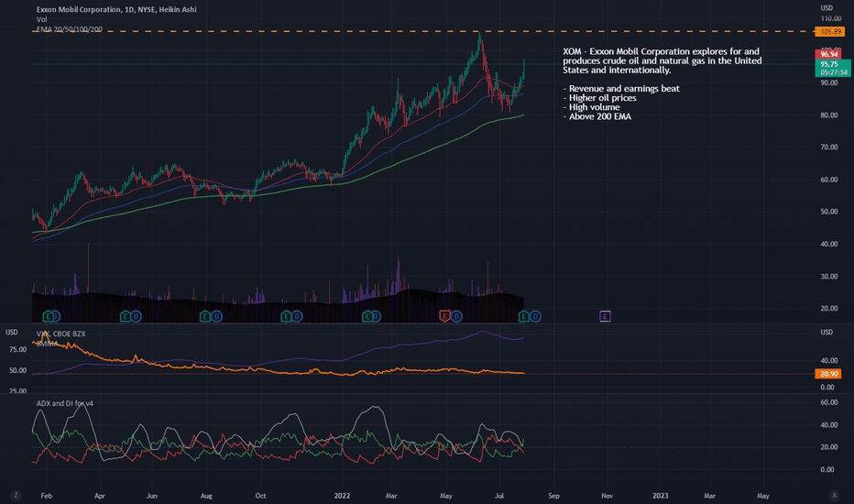854x504 pixels.
Task: Click the dividend marker above the Feb 2021 label
Action: coord(56,316)
